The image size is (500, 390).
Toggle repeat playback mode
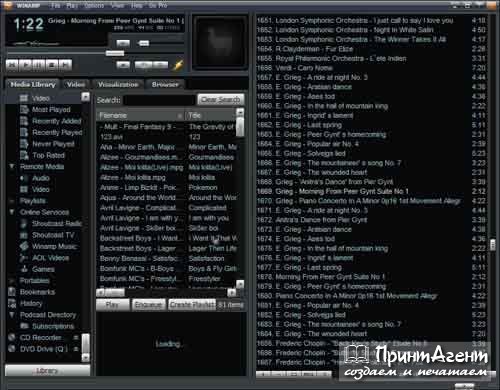(x=161, y=65)
